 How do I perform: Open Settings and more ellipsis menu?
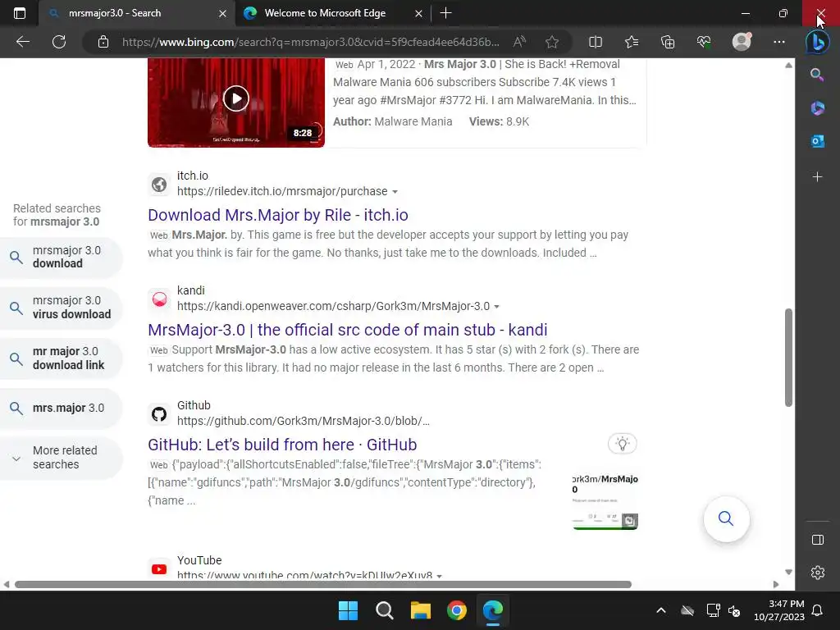(x=779, y=42)
